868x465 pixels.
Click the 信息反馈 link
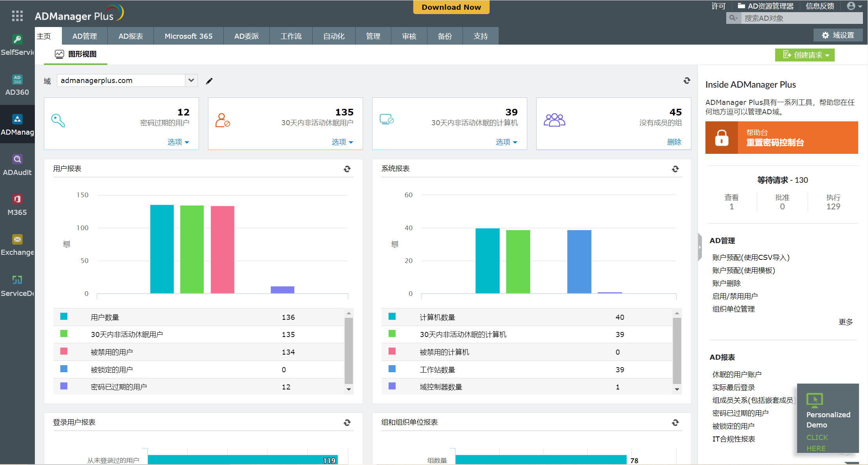tap(820, 6)
